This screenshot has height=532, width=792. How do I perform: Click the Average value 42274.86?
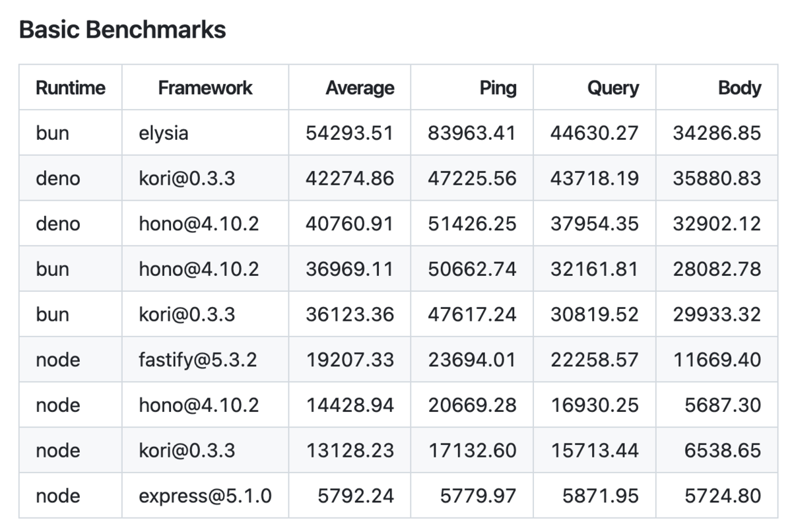point(350,178)
